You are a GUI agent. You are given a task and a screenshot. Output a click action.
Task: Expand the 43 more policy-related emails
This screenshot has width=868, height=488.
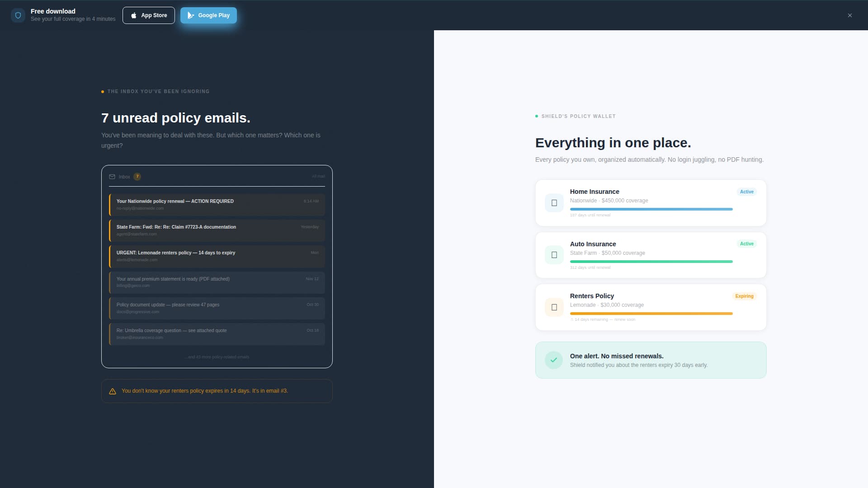coord(217,357)
